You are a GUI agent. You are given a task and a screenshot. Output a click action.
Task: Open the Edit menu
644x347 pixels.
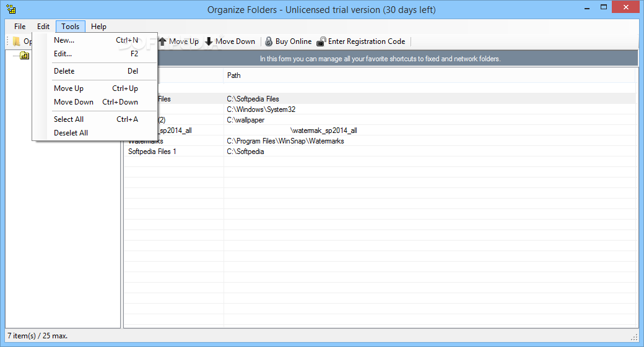point(43,26)
